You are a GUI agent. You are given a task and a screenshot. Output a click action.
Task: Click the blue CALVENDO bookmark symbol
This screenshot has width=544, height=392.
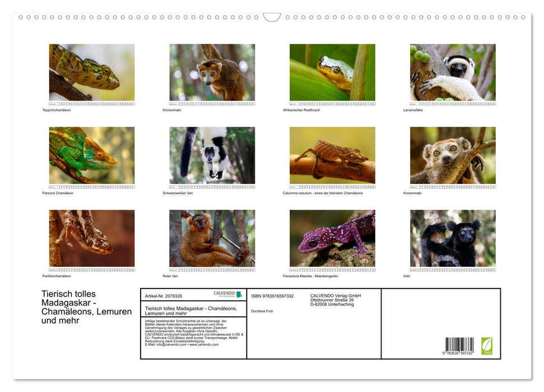[239, 294]
